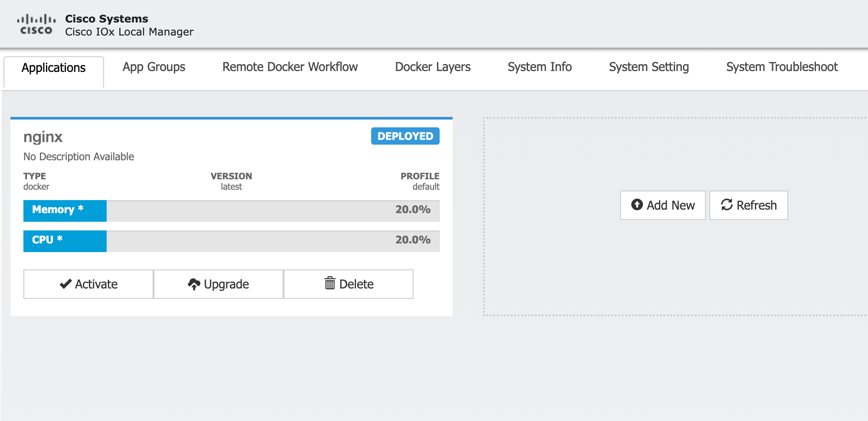
Task: Click the plus icon inside Add New
Action: pos(636,205)
